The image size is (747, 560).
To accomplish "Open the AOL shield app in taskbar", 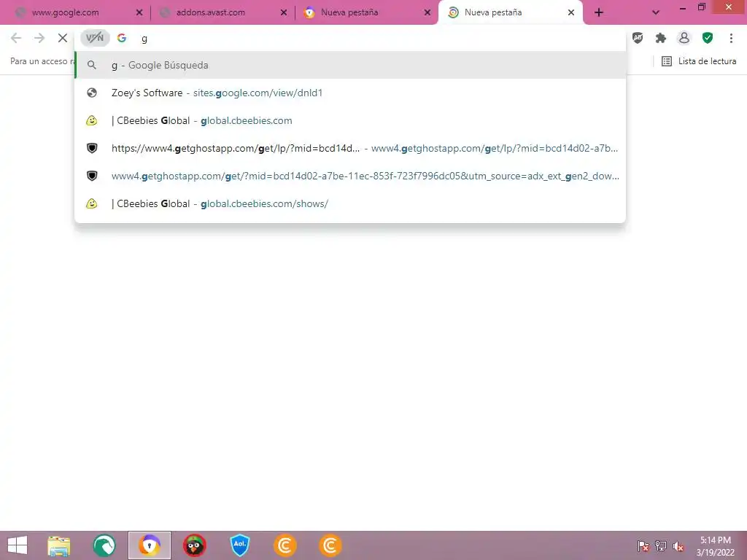I will pos(239,545).
